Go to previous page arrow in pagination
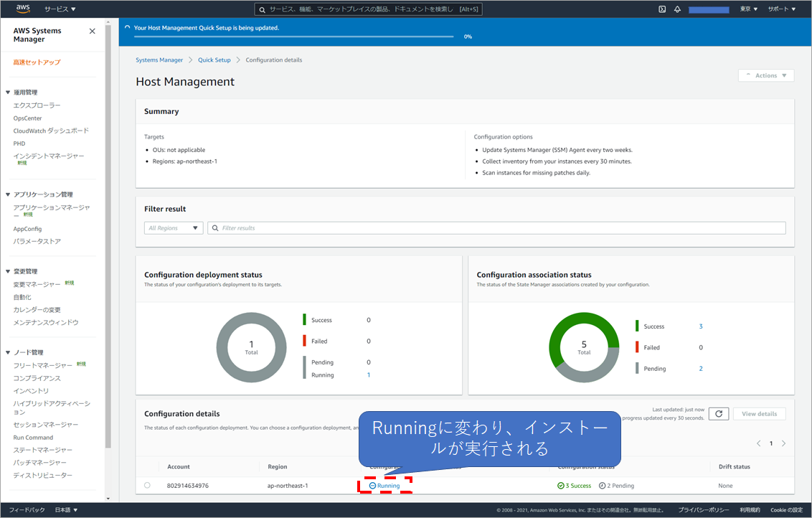The image size is (812, 518). (x=759, y=443)
